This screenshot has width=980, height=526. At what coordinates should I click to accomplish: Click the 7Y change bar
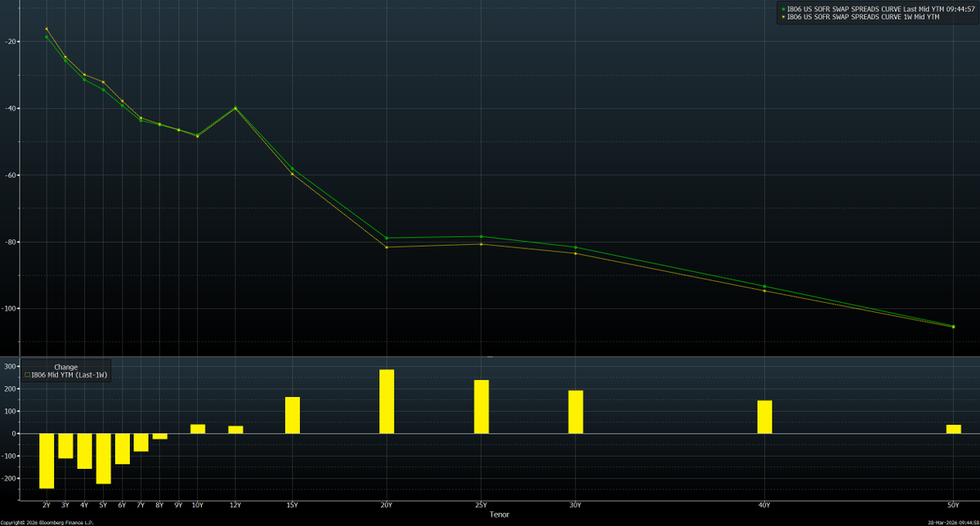pos(141,443)
